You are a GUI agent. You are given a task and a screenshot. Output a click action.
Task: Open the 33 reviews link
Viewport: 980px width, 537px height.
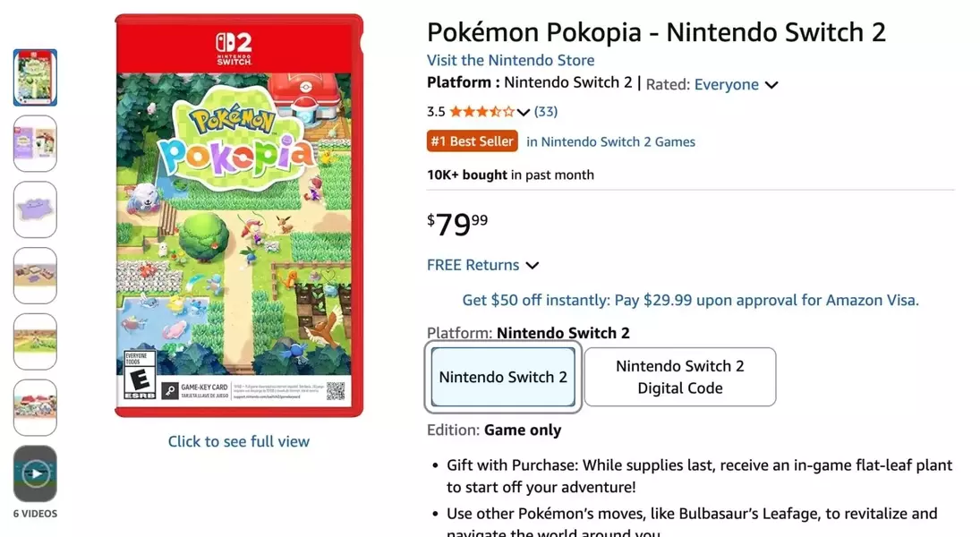pyautogui.click(x=545, y=112)
